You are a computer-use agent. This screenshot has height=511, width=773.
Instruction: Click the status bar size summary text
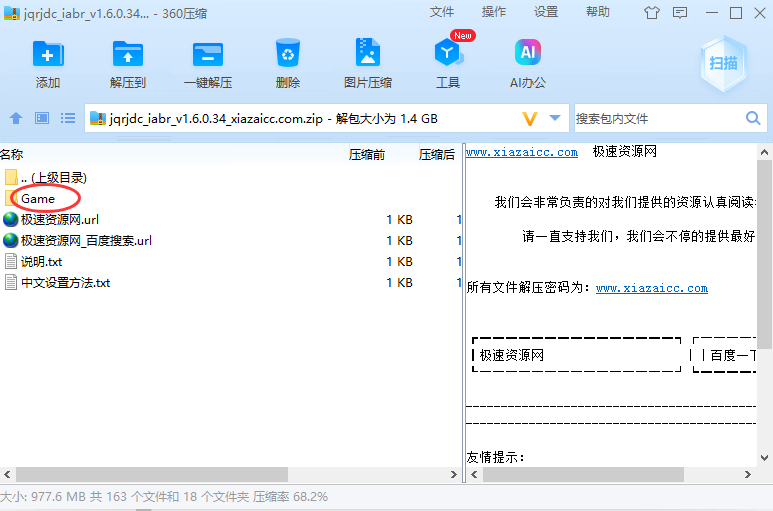point(164,497)
